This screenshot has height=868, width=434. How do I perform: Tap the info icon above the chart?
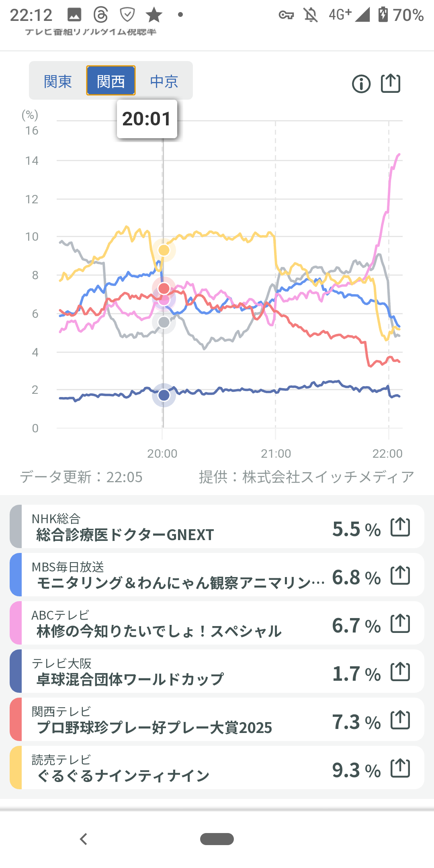coord(361,84)
